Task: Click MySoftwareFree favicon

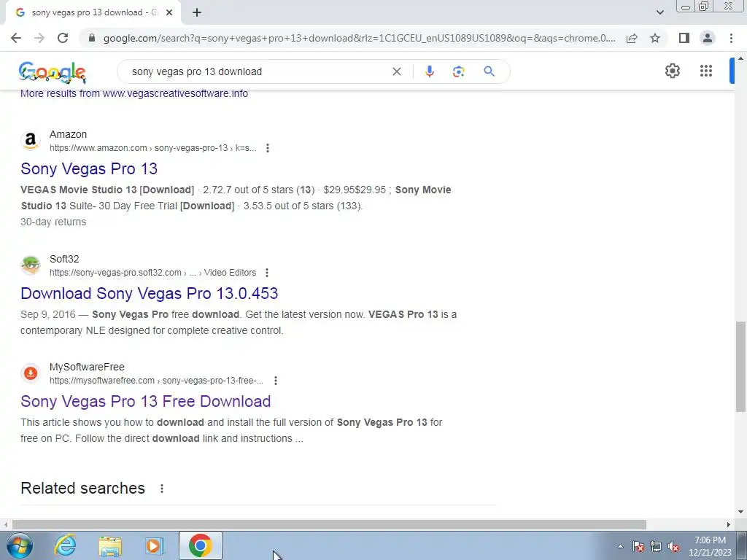Action: click(31, 373)
